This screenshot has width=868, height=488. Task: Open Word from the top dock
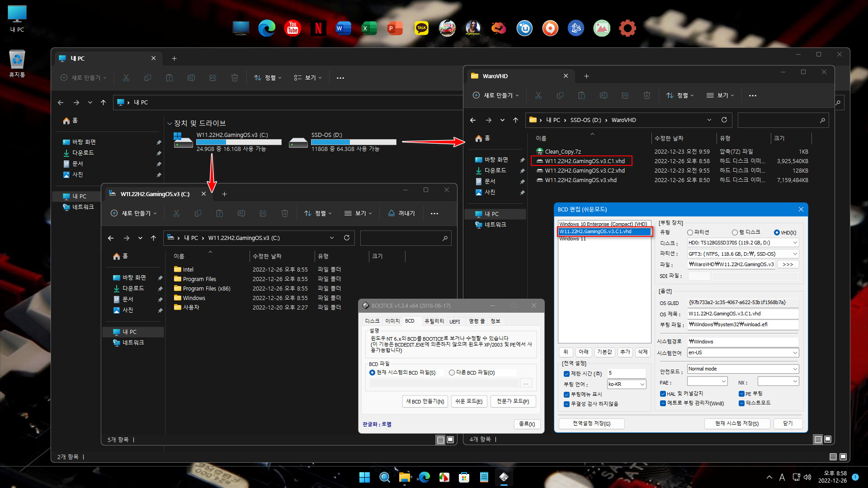click(x=344, y=28)
